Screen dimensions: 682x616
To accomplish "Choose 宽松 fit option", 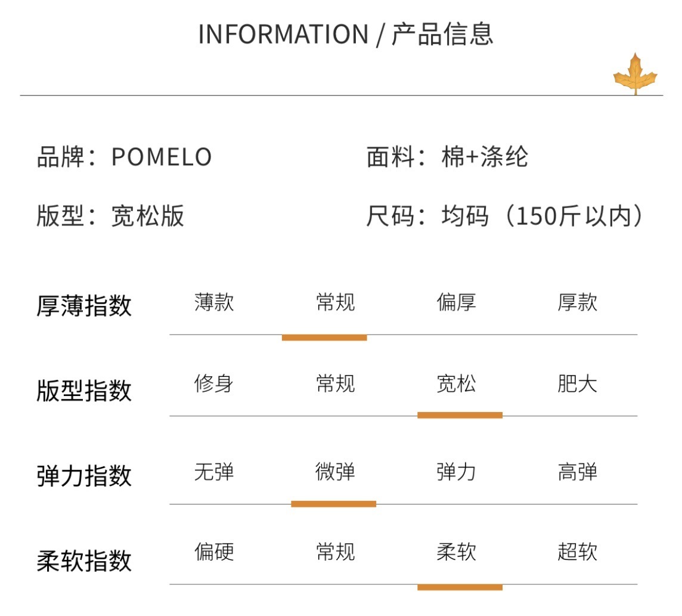I will click(x=456, y=383).
